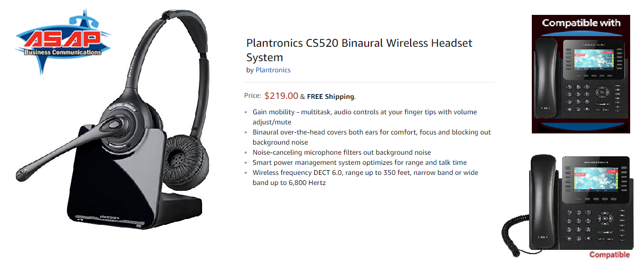Click the headset charging base
The image size is (644, 269).
click(126, 181)
